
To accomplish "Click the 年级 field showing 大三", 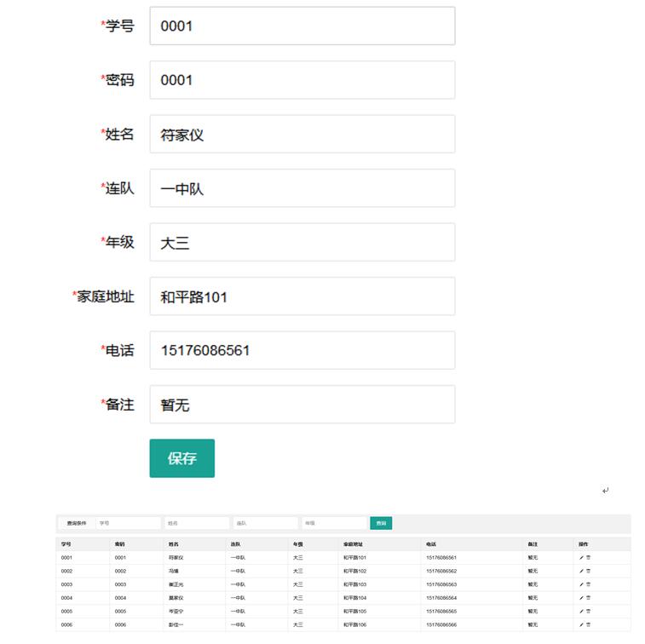I will [x=302, y=243].
